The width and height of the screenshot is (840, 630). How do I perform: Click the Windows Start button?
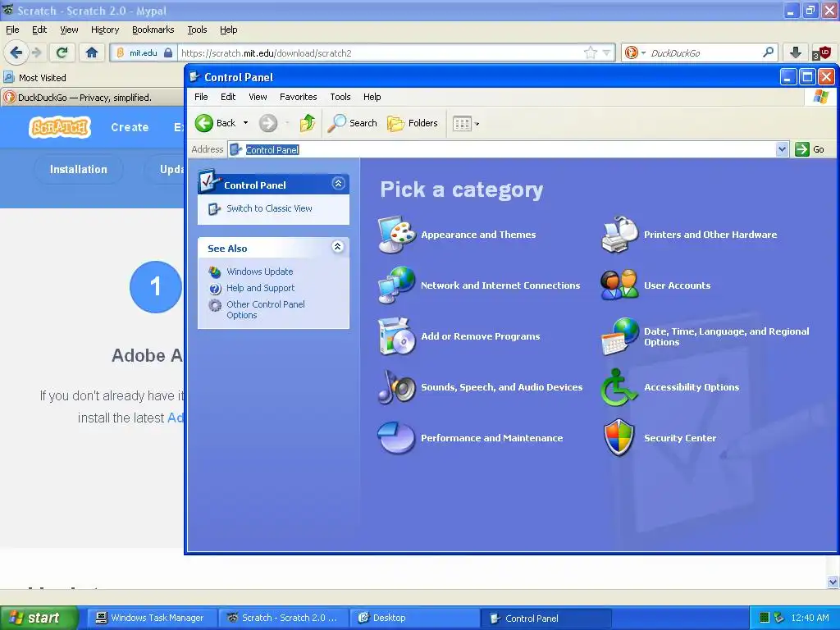point(39,618)
